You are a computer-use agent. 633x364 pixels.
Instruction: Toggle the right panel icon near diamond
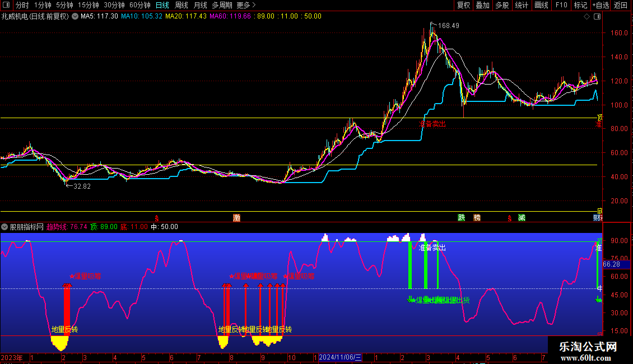tap(597, 17)
